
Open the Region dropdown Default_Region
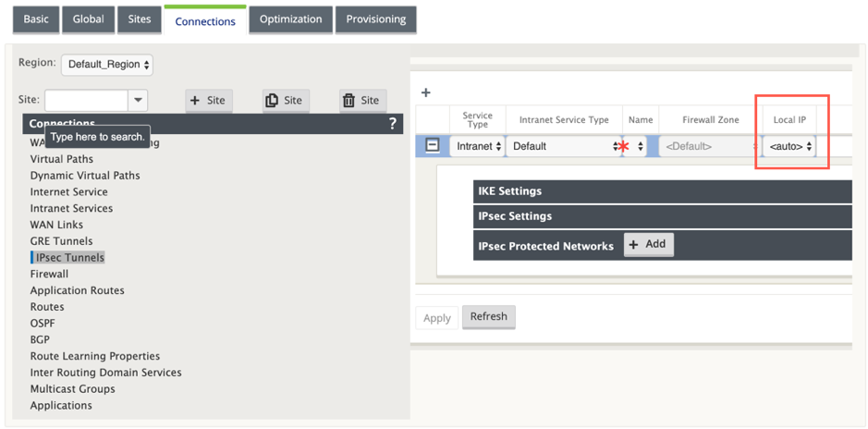click(107, 64)
